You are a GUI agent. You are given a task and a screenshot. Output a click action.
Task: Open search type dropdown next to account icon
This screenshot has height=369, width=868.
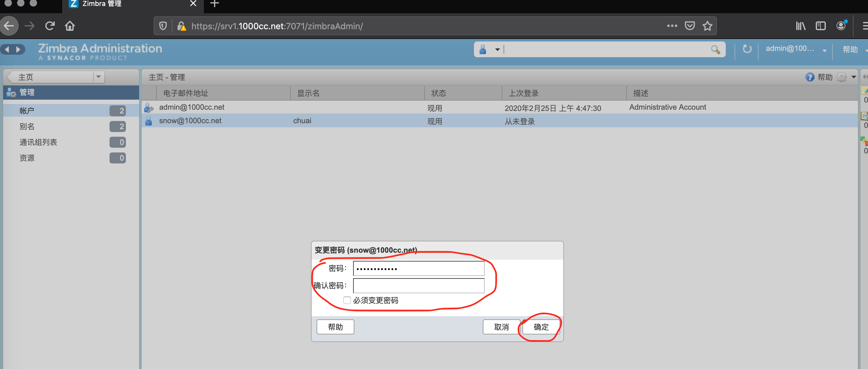coord(497,49)
